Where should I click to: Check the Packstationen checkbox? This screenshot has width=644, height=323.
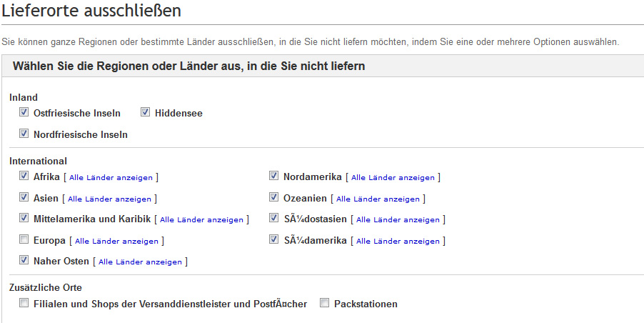pos(325,304)
